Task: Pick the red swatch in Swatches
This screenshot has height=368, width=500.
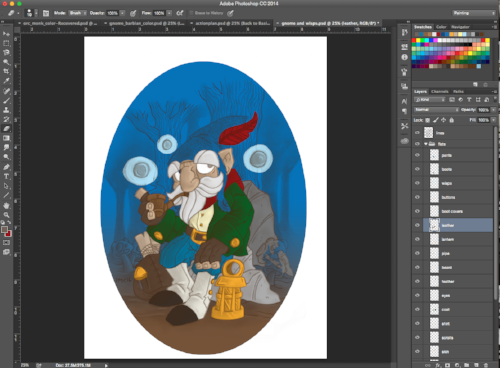Action: click(414, 40)
